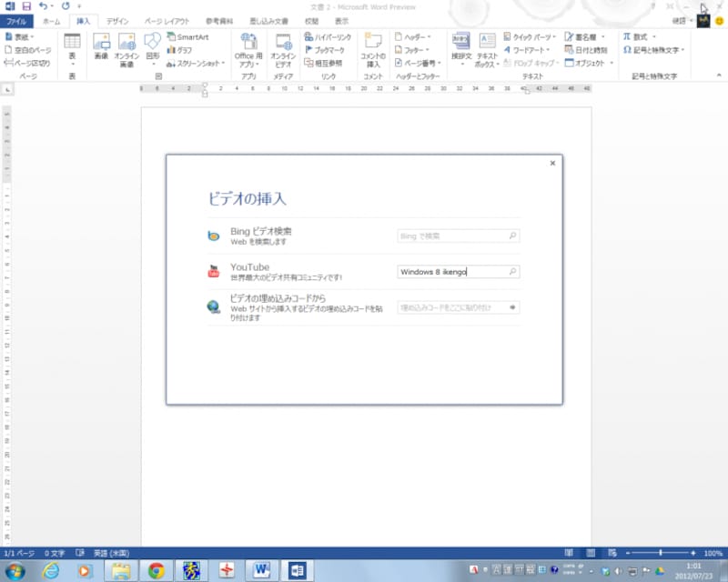Click the 100% zoom level
Screen dimensions: 728x582
coord(713,553)
